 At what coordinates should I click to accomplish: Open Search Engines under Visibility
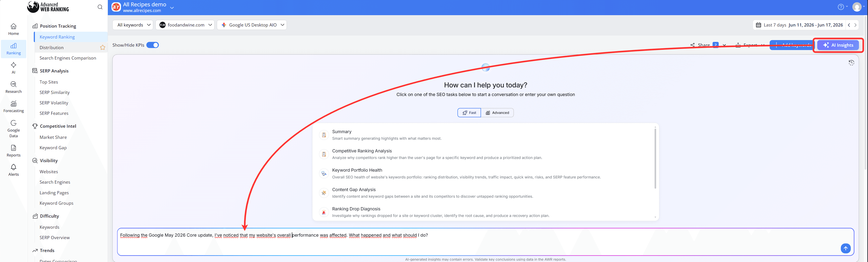[55, 182]
